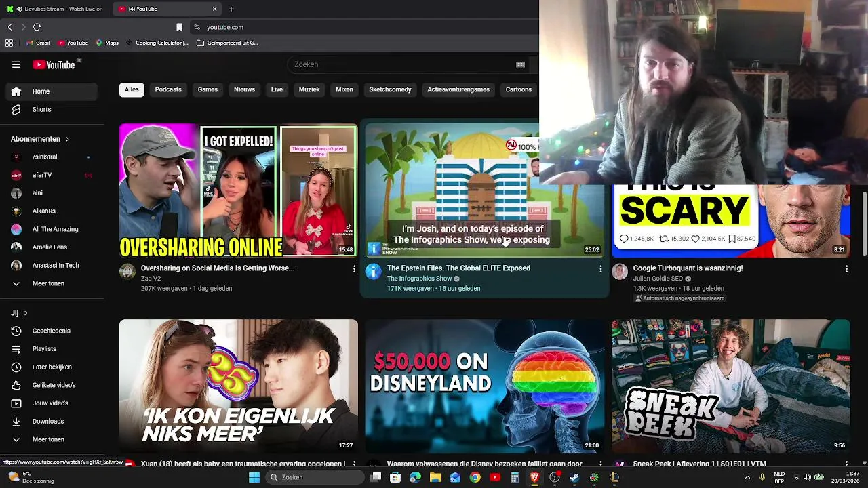Open the site settings icon in address bar

[x=197, y=27]
